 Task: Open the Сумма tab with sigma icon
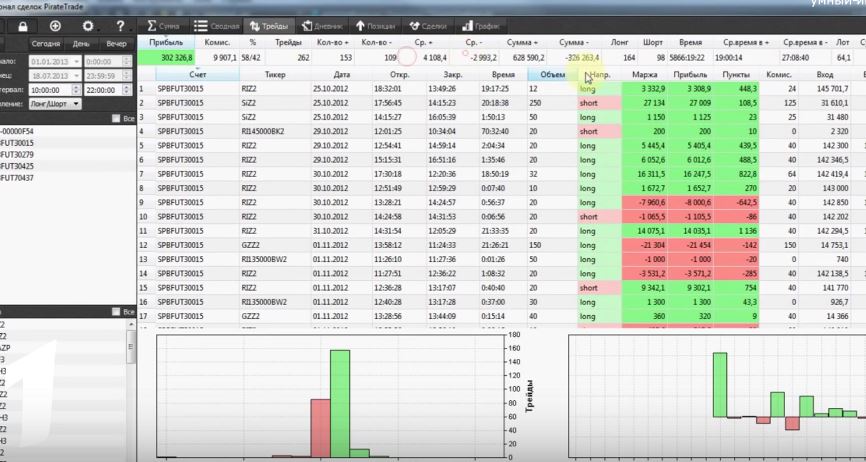(163, 26)
